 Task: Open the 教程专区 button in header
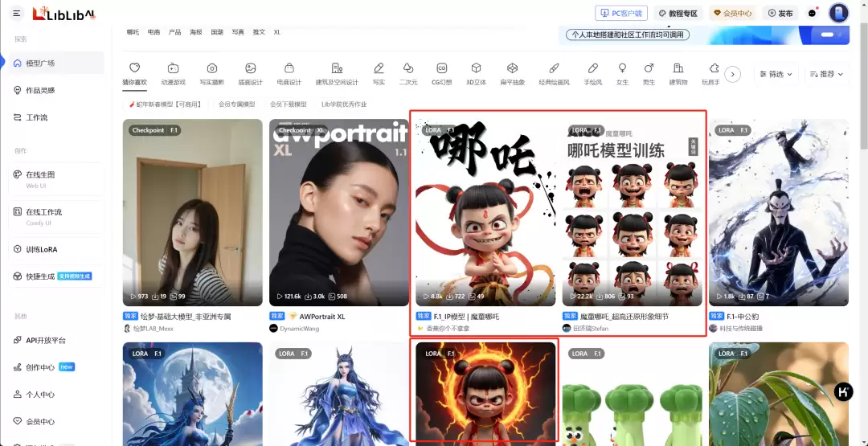[x=678, y=14]
